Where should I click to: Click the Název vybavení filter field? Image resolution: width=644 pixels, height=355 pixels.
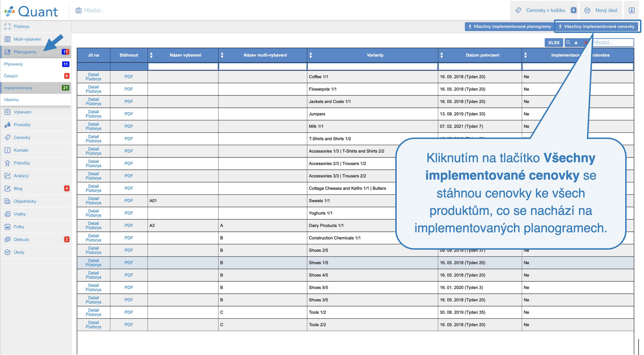(x=183, y=67)
